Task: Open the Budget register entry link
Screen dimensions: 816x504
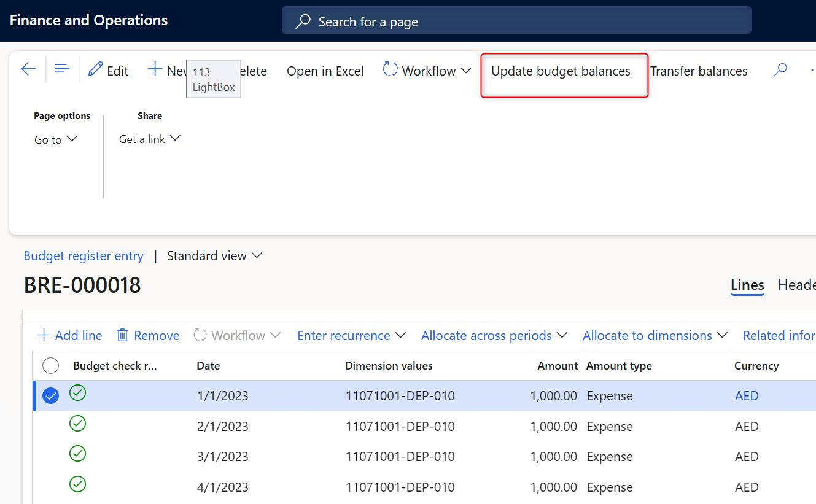Action: (x=84, y=256)
